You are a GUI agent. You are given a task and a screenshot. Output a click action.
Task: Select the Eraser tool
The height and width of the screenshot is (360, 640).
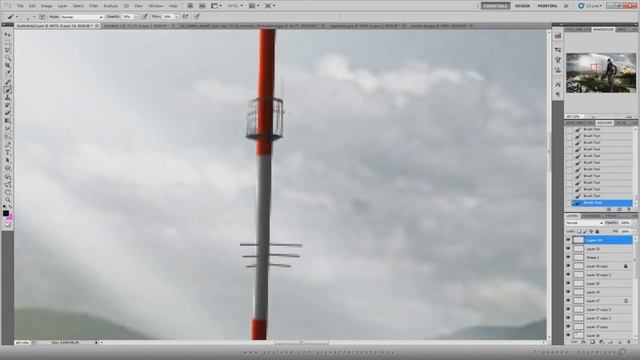pos(7,113)
